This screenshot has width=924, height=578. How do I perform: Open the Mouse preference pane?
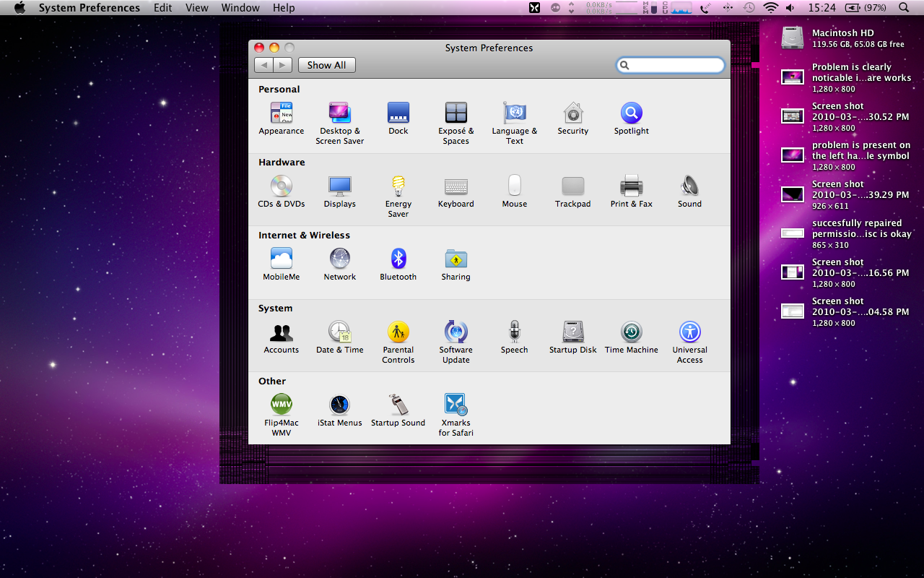pyautogui.click(x=515, y=191)
